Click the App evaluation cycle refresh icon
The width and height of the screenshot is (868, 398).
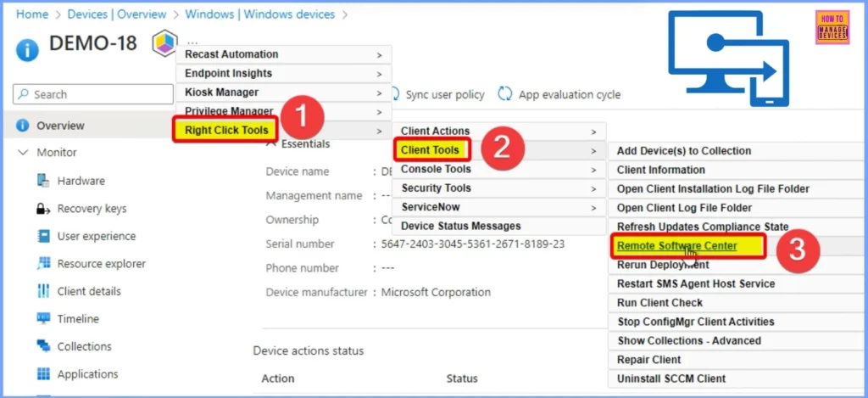[505, 94]
